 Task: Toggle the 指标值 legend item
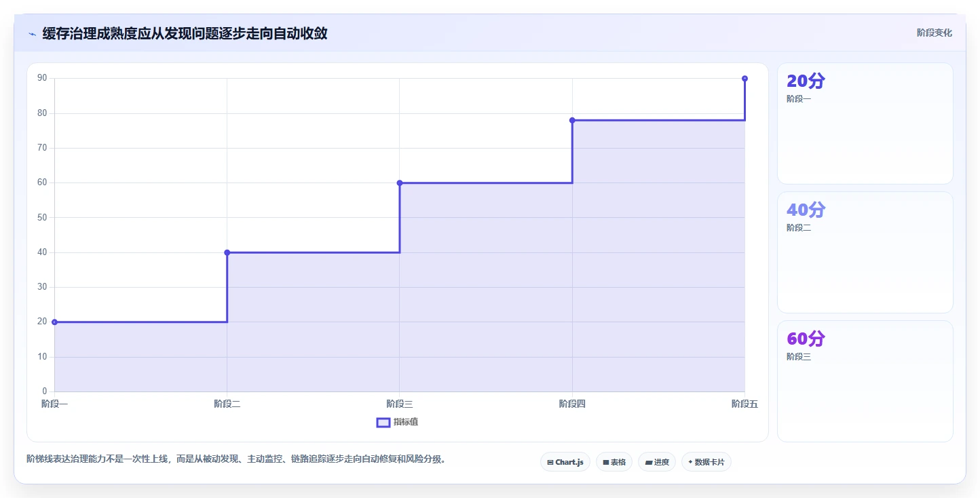tap(398, 422)
